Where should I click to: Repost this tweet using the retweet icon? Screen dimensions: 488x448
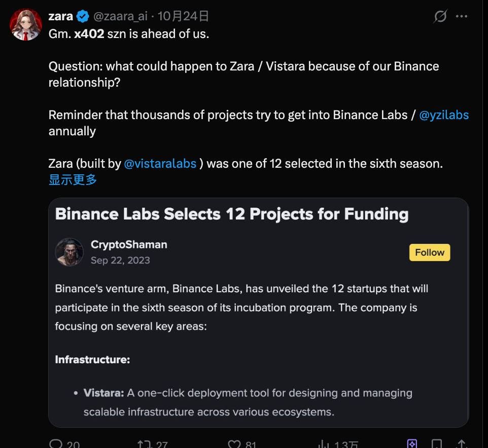pos(144,444)
